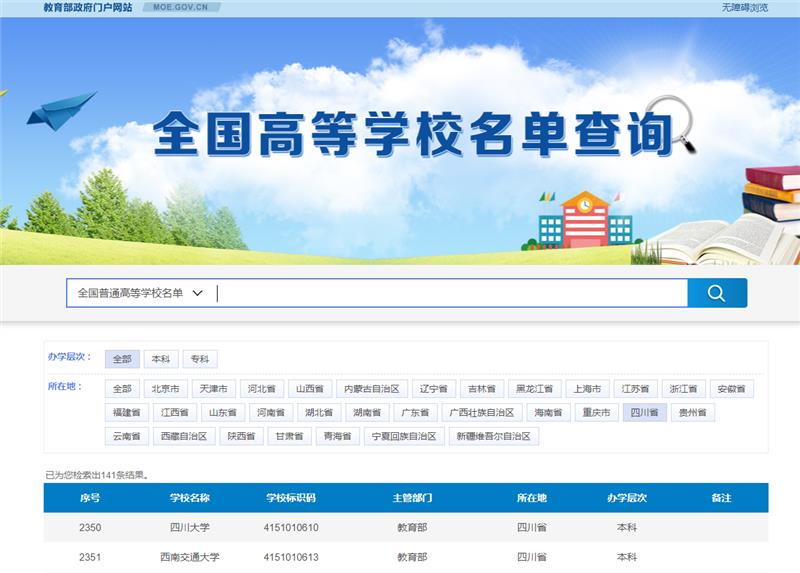Filter by 专科 level

click(200, 359)
